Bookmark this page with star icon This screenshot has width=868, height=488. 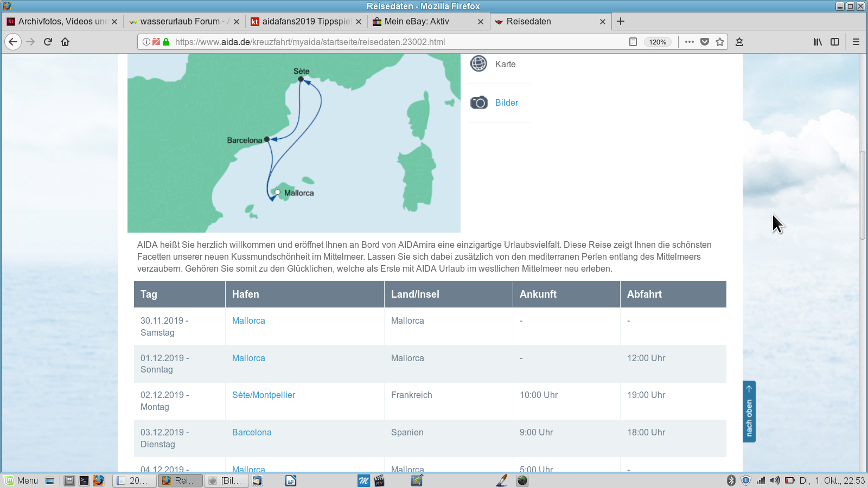(x=720, y=42)
